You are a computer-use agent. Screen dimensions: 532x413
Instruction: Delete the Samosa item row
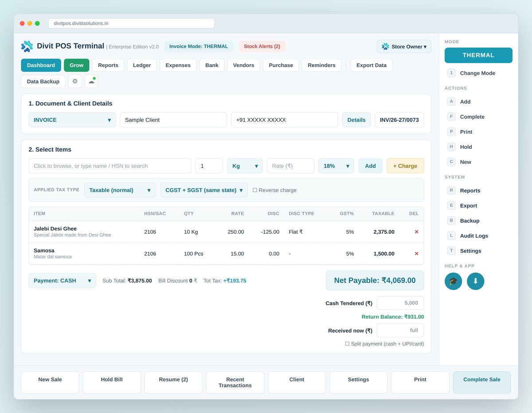click(x=416, y=253)
